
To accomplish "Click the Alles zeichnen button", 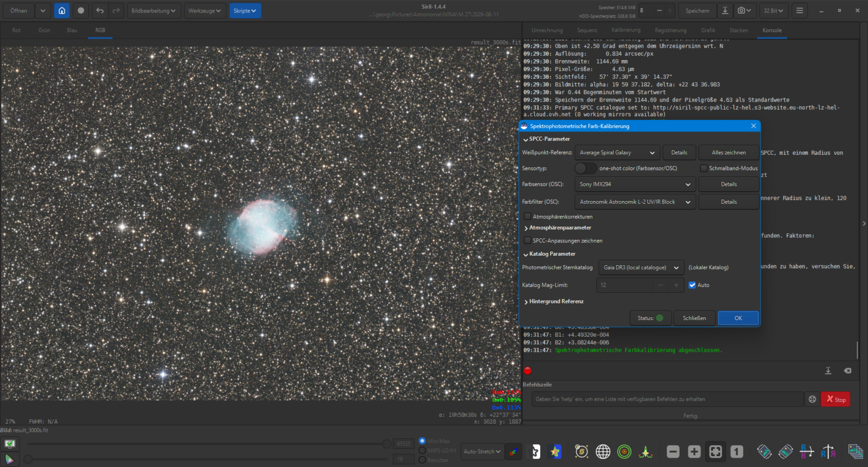I will (x=729, y=153).
